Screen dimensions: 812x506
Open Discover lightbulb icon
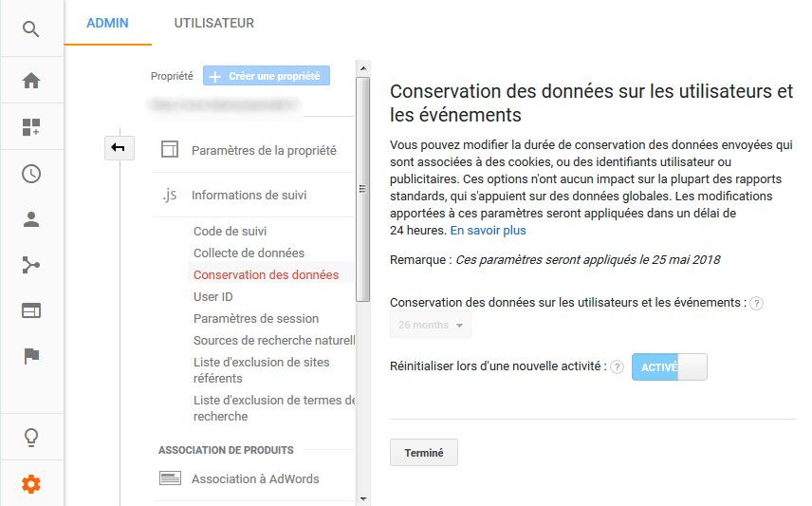point(31,438)
